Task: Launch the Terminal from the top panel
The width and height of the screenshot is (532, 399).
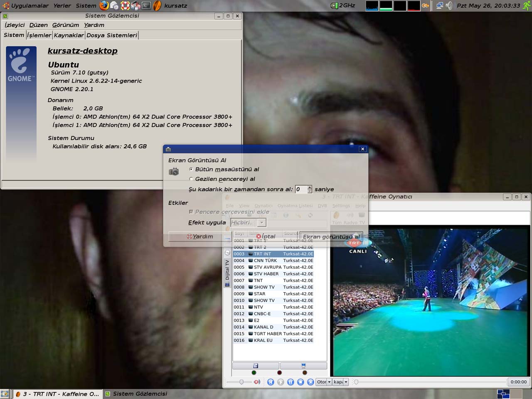Action: [146, 5]
